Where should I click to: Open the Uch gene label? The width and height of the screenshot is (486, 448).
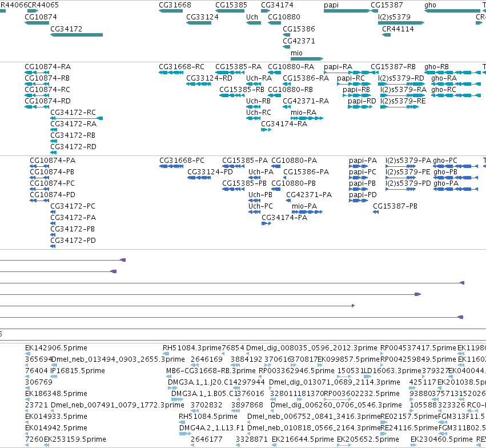pos(252,17)
